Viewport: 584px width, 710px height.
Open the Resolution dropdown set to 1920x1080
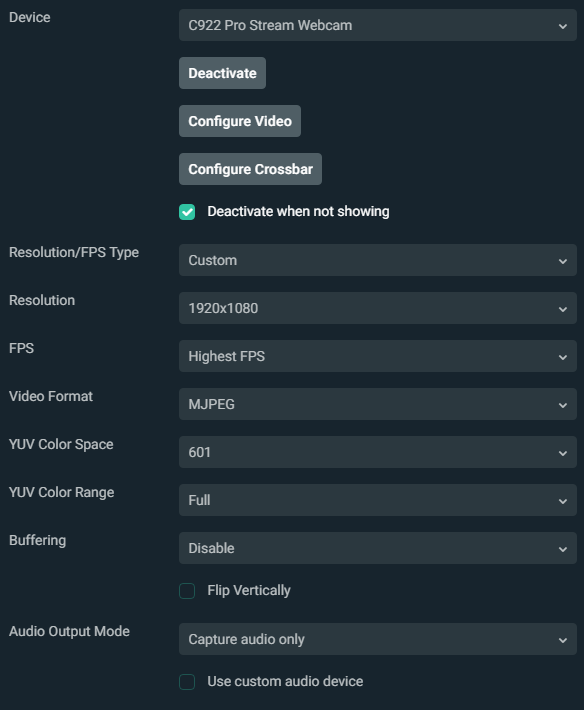378,308
